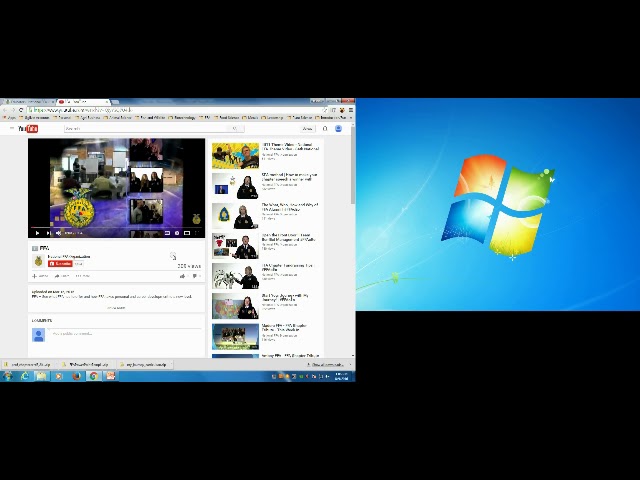The image size is (640, 480).
Task: Switch to Chrome on the taskbar
Action: point(93,376)
